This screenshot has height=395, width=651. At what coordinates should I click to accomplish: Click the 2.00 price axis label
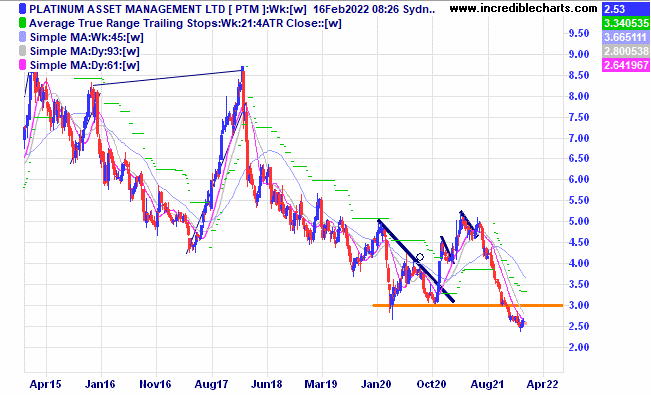tap(579, 347)
